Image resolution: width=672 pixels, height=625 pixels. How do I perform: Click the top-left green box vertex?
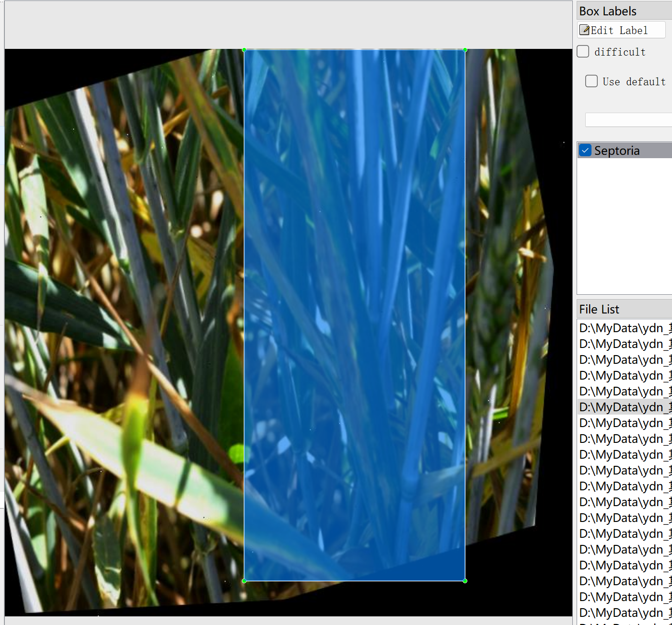[244, 50]
